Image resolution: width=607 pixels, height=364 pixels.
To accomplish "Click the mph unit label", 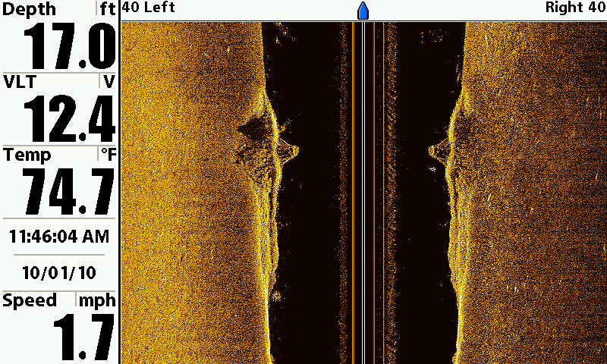I will pos(97,302).
